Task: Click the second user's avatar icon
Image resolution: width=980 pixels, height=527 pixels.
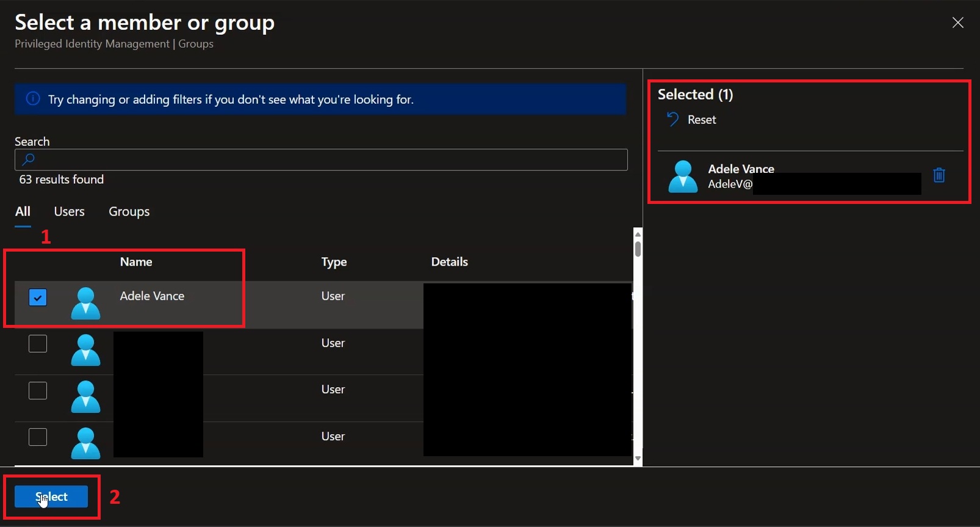Action: 85,350
